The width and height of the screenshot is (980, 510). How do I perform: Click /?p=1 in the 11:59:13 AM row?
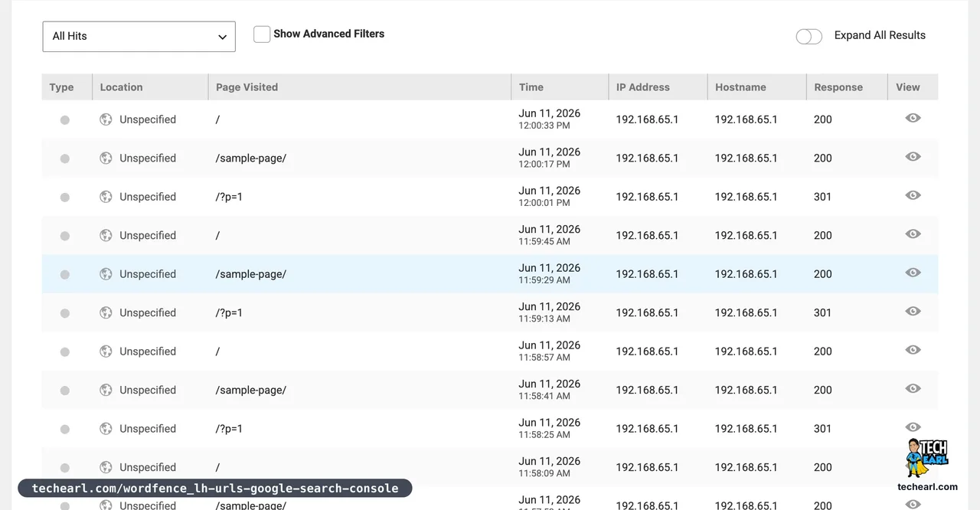click(x=230, y=312)
